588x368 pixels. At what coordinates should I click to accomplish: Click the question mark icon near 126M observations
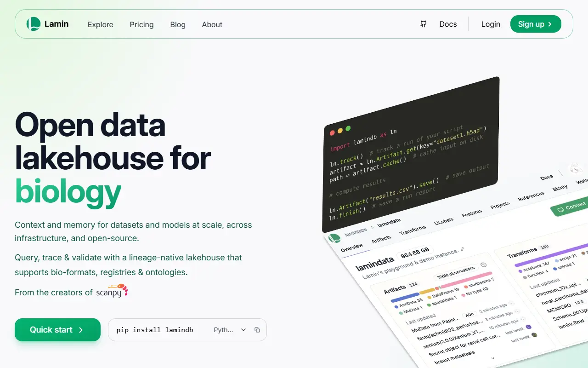coord(483,264)
